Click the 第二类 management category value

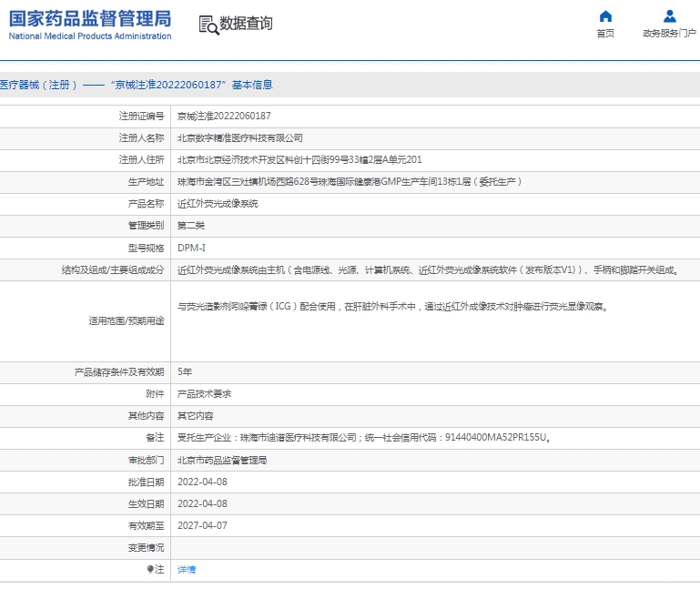pos(190,226)
